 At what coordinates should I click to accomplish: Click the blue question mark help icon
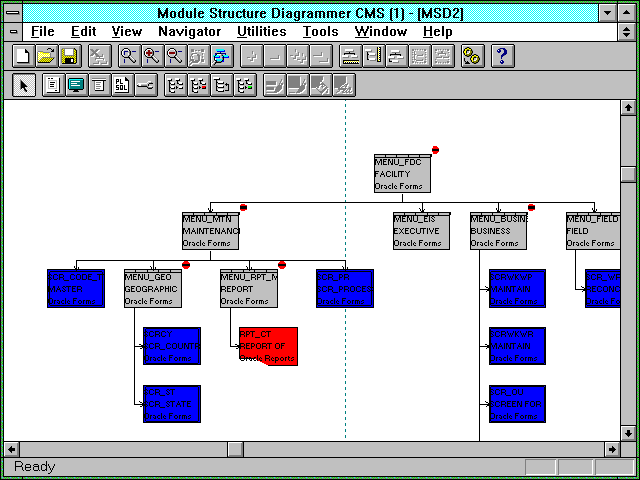click(x=502, y=56)
